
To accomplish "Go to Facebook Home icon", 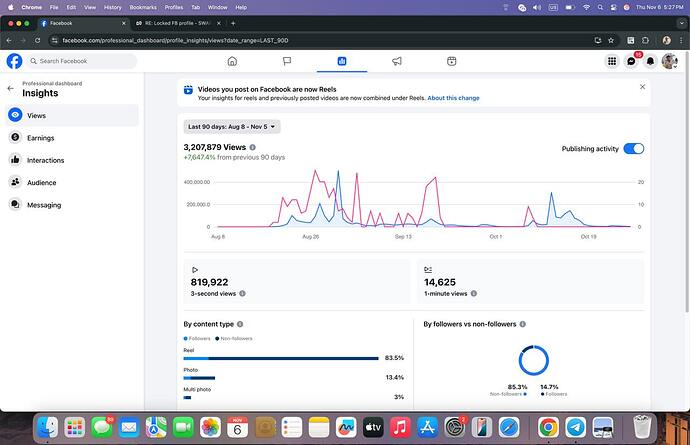I will [232, 61].
